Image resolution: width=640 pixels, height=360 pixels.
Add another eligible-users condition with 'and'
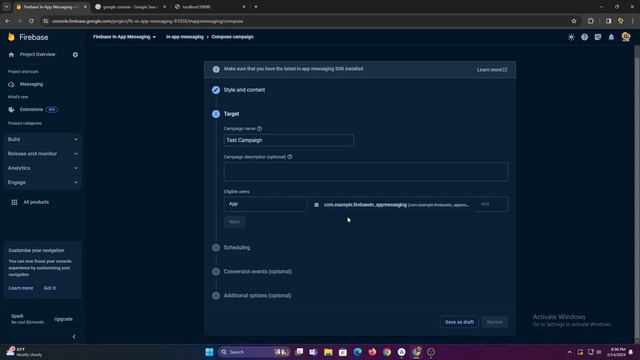[485, 204]
